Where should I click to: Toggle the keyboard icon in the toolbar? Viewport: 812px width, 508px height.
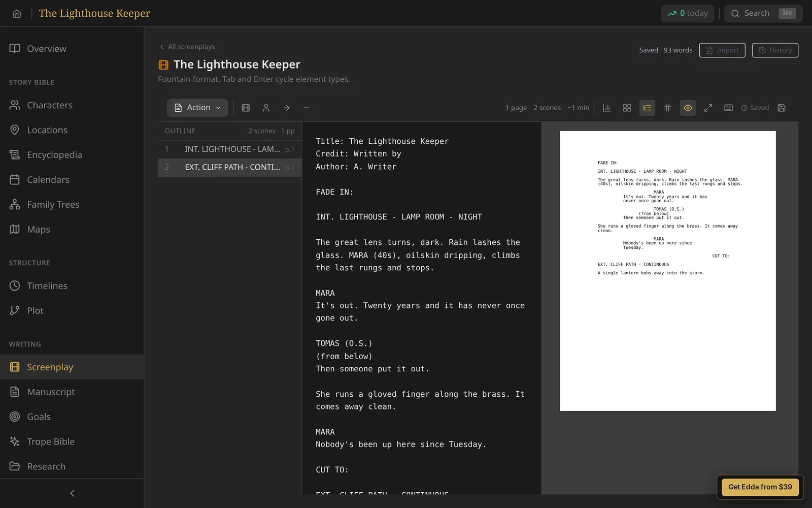728,108
